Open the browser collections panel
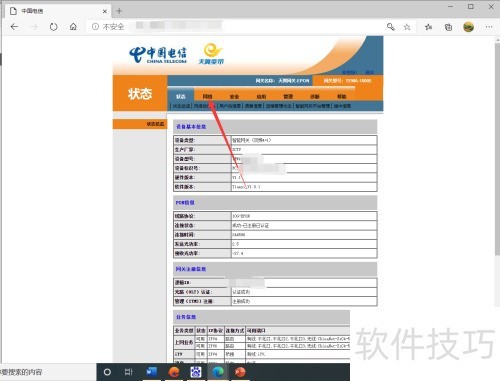The width and height of the screenshot is (500, 381). click(x=449, y=27)
